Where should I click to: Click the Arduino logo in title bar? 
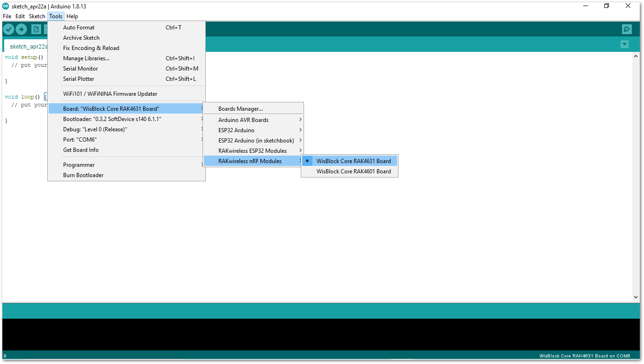[x=6, y=6]
